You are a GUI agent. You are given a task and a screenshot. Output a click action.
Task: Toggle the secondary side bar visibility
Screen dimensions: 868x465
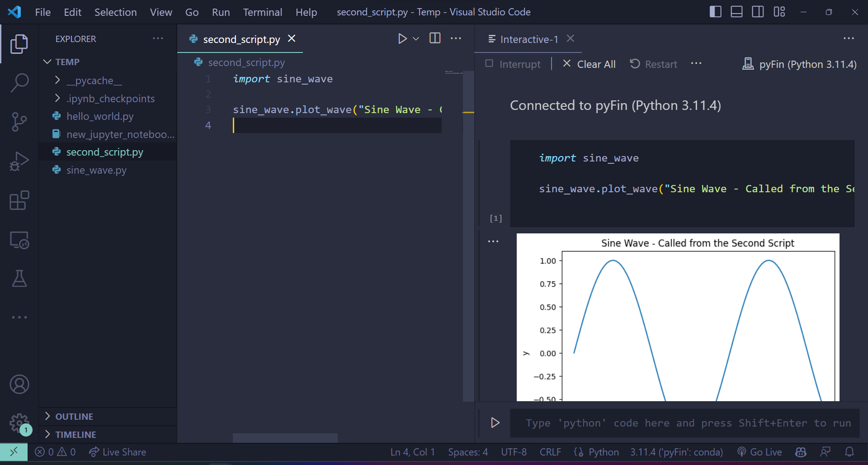[758, 12]
